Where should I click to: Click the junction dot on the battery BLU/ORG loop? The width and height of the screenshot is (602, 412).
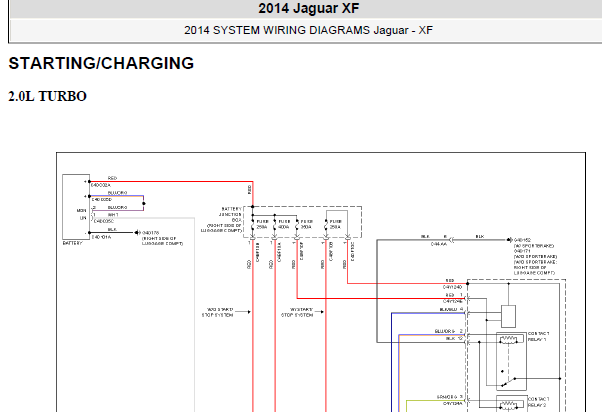144,204
